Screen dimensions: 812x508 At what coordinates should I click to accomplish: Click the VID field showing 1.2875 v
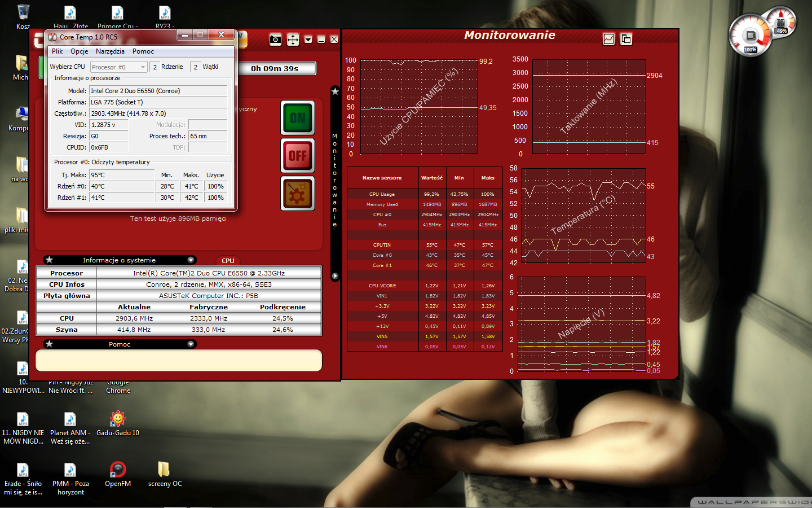109,125
